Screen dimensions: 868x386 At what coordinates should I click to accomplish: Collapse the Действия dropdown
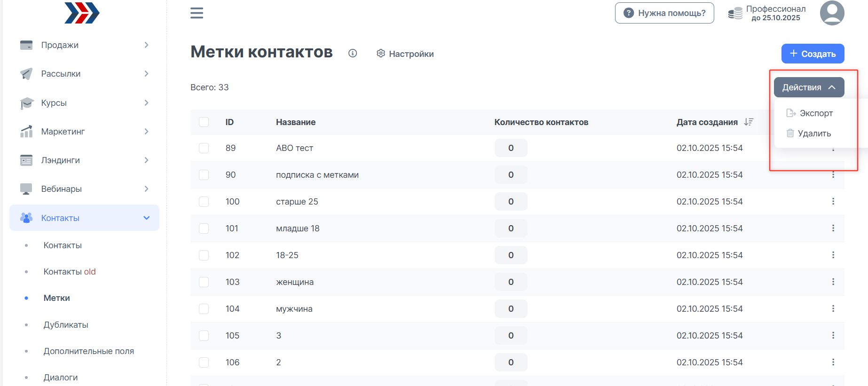(809, 87)
